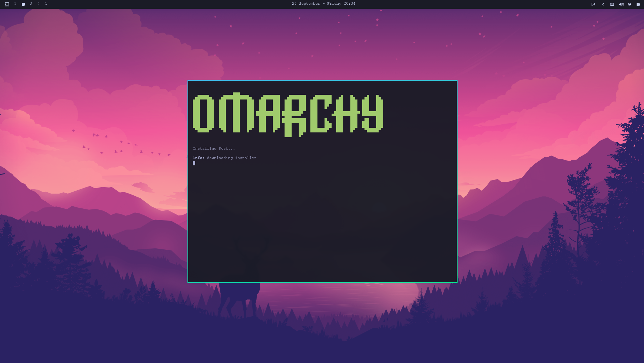
Task: Click the 'downloading installer' info line
Action: point(224,158)
